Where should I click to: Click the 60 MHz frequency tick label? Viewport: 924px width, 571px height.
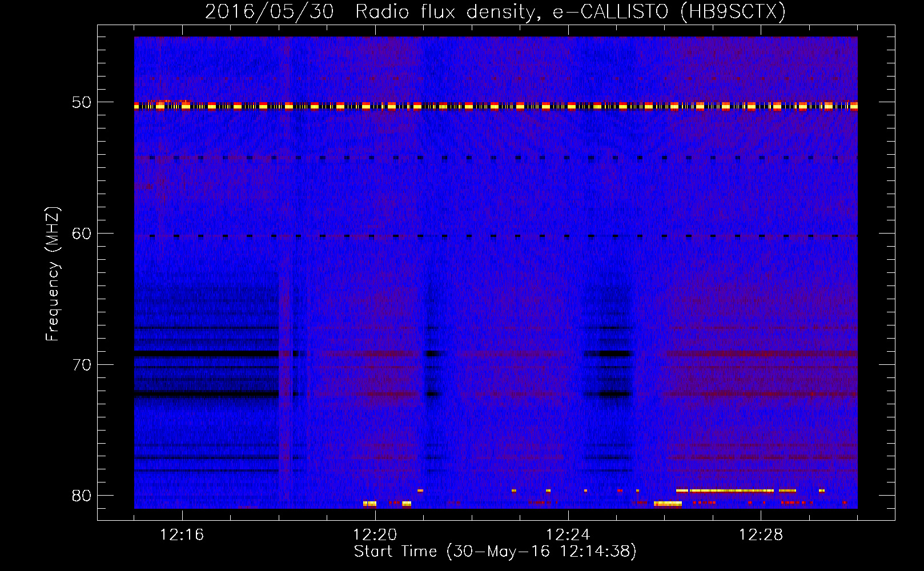[x=81, y=234]
